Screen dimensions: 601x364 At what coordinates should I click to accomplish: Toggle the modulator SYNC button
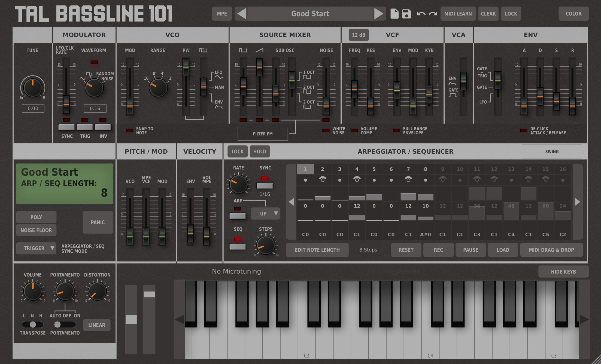66,127
